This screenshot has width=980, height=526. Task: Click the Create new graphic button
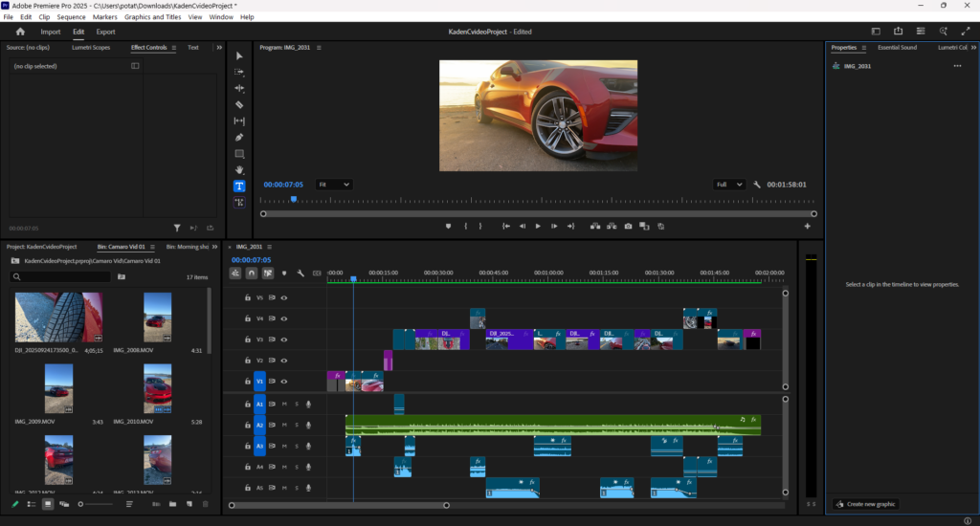[865, 504]
